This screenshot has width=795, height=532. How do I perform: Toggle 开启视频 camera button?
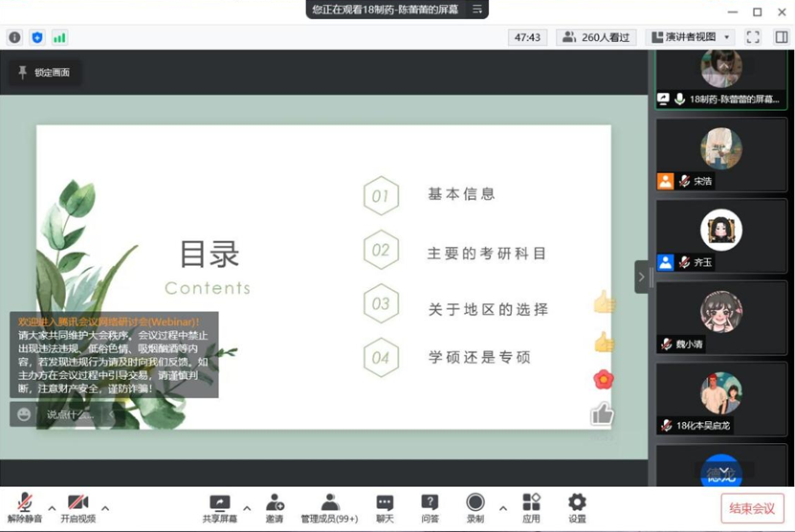tap(77, 507)
